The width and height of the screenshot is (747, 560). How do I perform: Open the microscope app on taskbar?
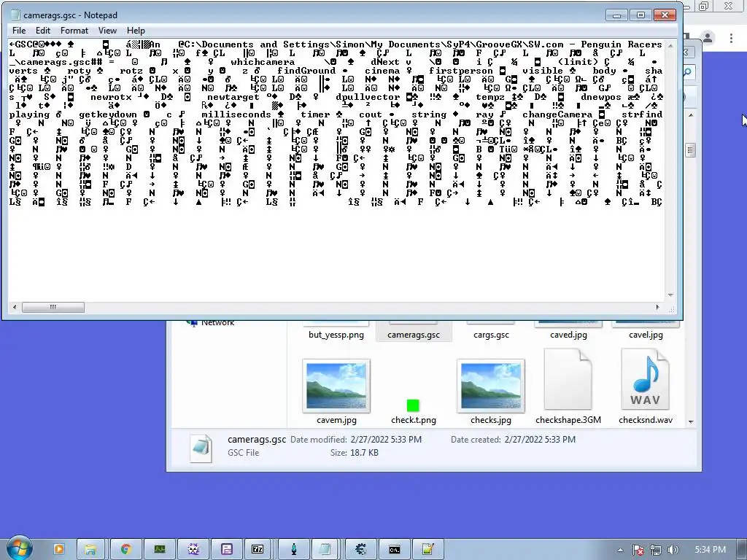[294, 549]
